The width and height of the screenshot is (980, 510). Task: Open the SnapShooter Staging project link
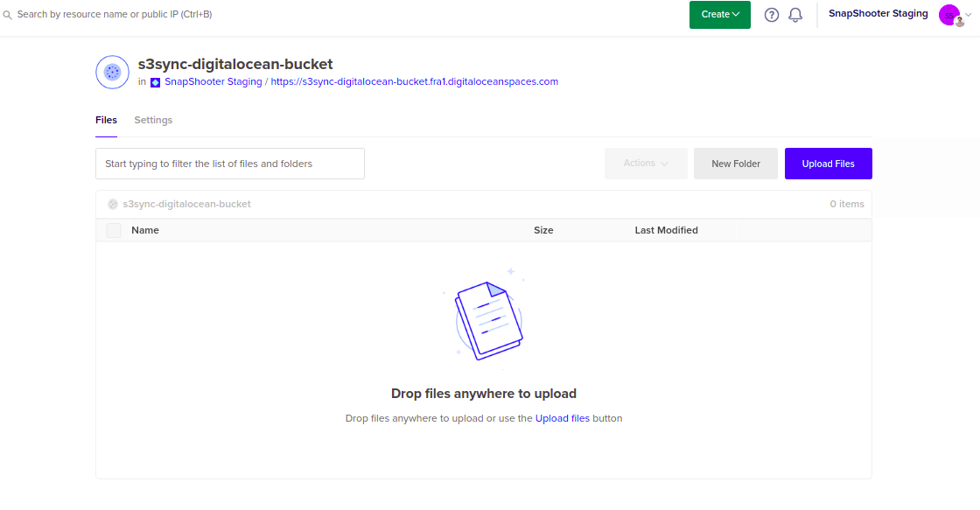tap(213, 82)
